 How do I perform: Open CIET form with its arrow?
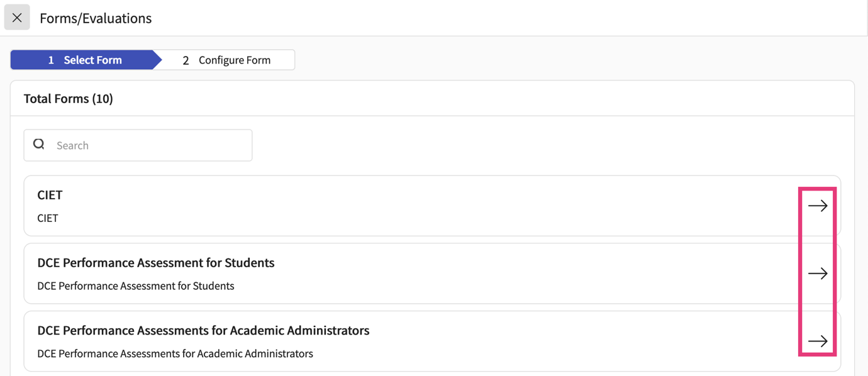pos(818,206)
